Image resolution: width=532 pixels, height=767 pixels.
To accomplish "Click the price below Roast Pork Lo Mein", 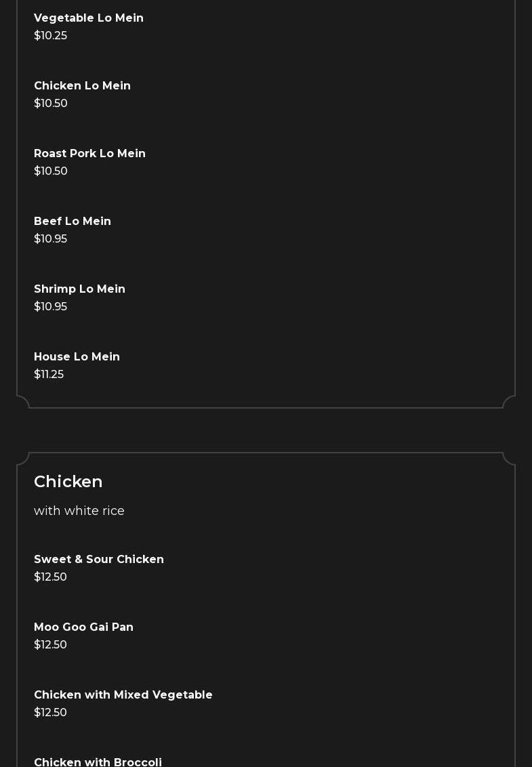I will tap(51, 171).
